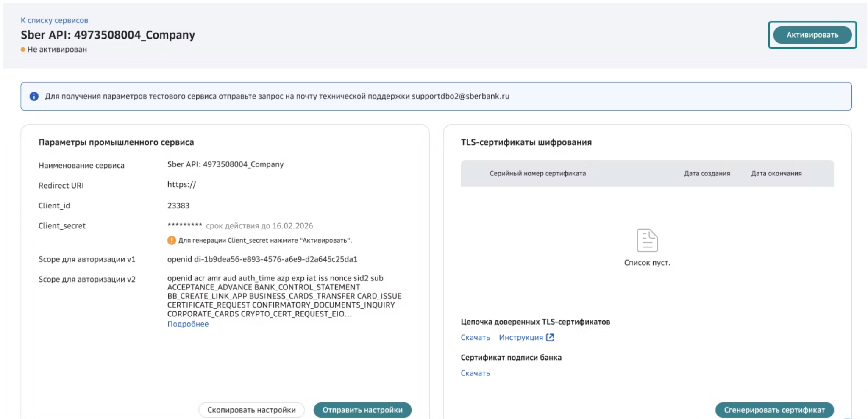Click the Client_id value 23383
This screenshot has height=419, width=868.
tap(178, 206)
